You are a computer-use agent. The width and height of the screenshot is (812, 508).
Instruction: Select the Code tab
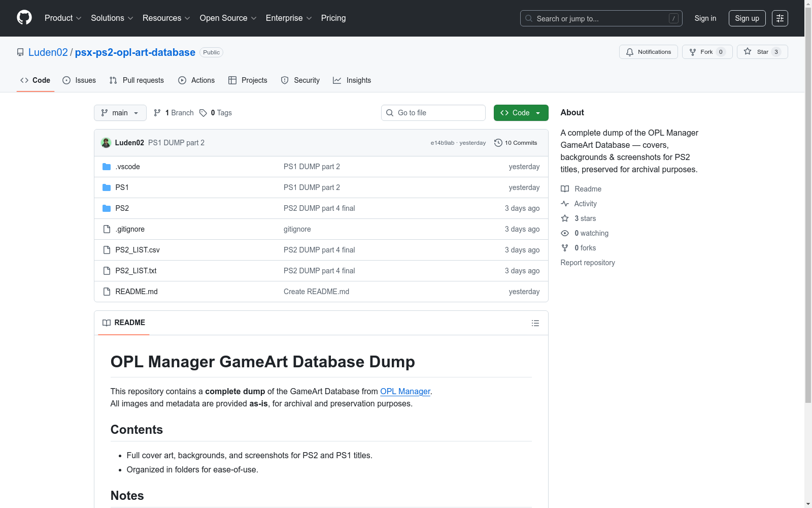coord(36,80)
